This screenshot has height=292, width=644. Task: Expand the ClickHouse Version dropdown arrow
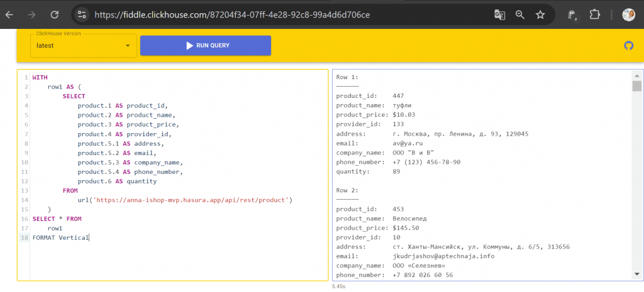pos(128,46)
